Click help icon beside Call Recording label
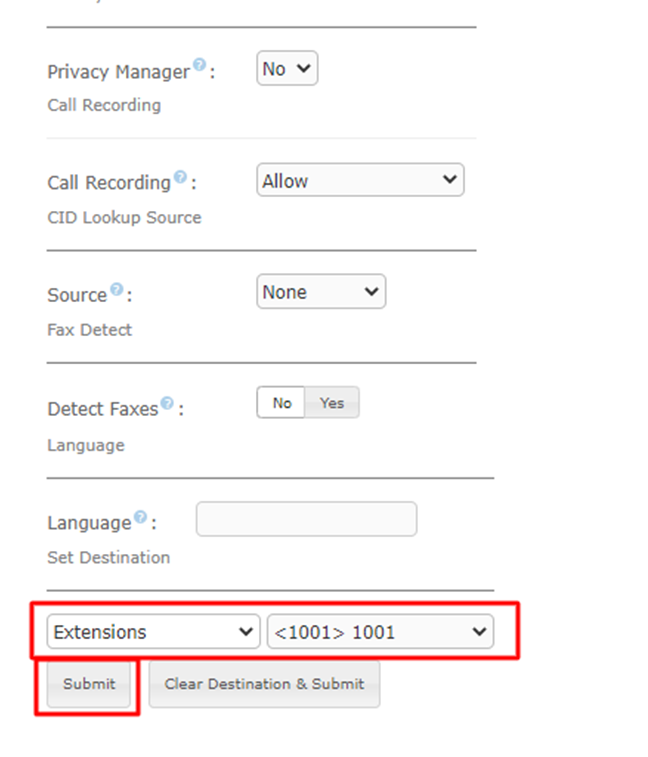 [180, 177]
